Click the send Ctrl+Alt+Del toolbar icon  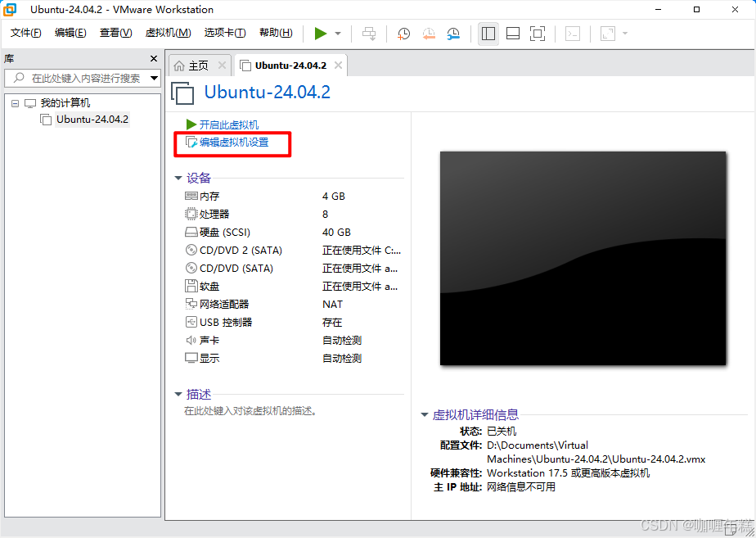[369, 34]
